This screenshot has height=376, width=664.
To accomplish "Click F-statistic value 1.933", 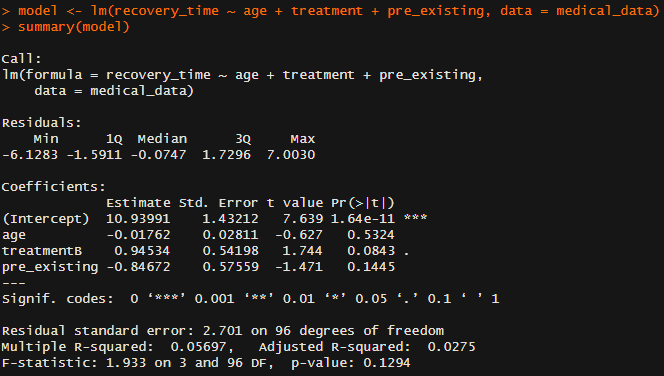I will coord(126,363).
